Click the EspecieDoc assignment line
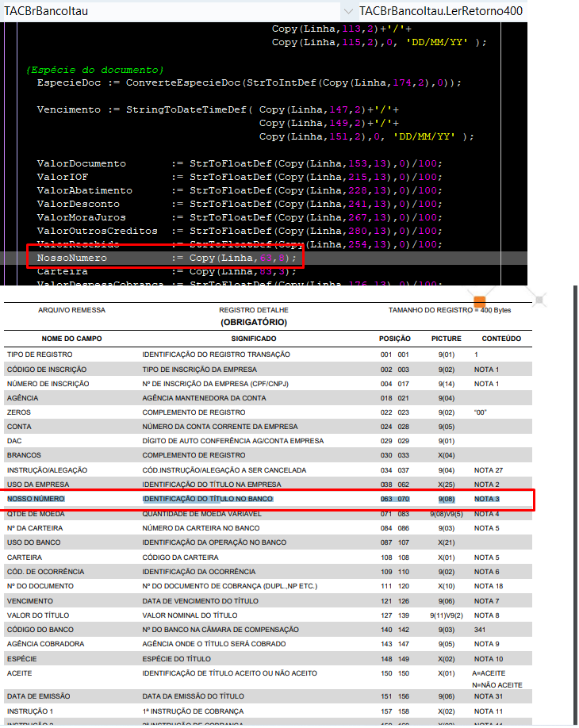Image resolution: width=579 pixels, height=728 pixels. click(x=249, y=83)
